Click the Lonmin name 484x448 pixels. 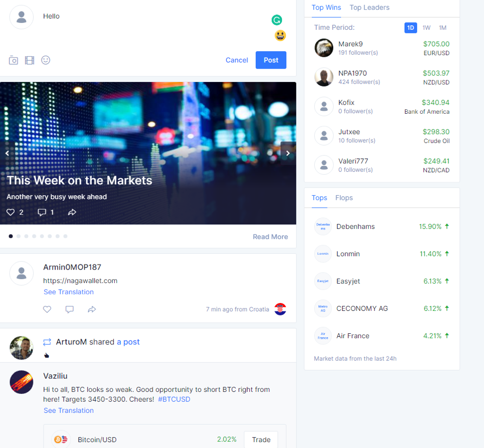point(348,254)
